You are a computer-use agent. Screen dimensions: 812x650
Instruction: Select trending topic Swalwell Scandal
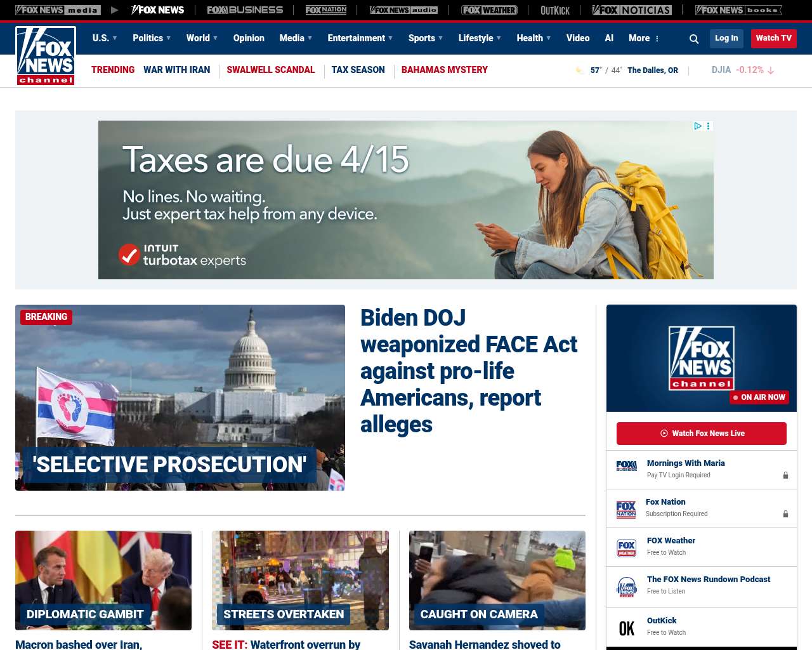pos(271,70)
